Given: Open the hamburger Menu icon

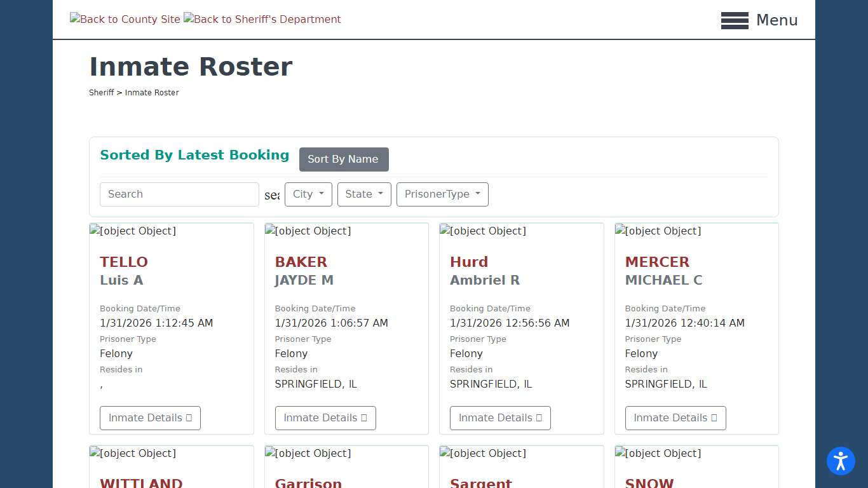Looking at the screenshot, I should point(735,20).
